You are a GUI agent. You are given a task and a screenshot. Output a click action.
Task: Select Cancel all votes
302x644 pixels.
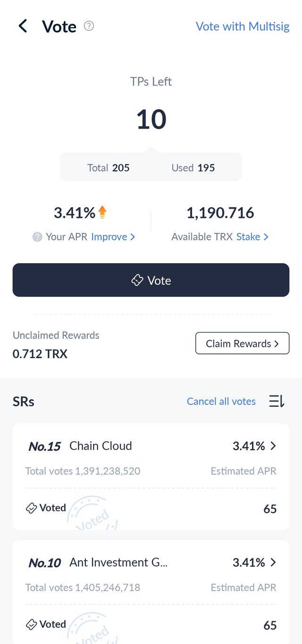pos(221,402)
